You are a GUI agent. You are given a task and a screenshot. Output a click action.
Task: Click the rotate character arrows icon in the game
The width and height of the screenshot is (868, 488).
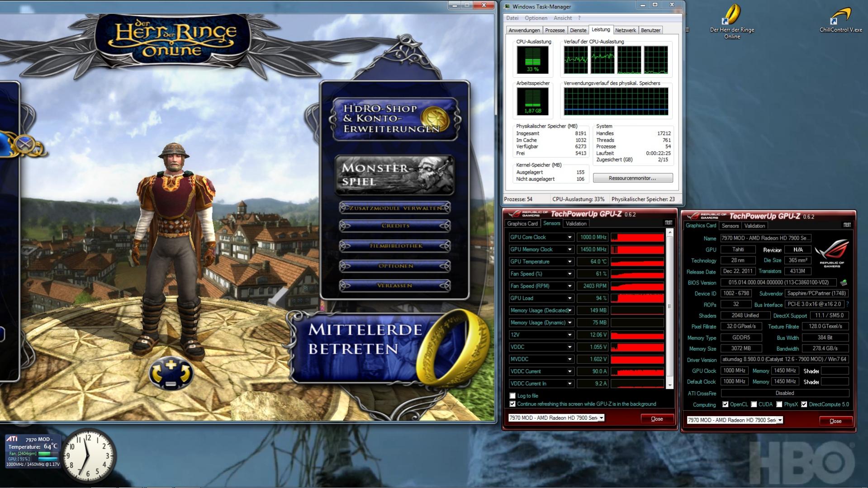[x=171, y=374]
